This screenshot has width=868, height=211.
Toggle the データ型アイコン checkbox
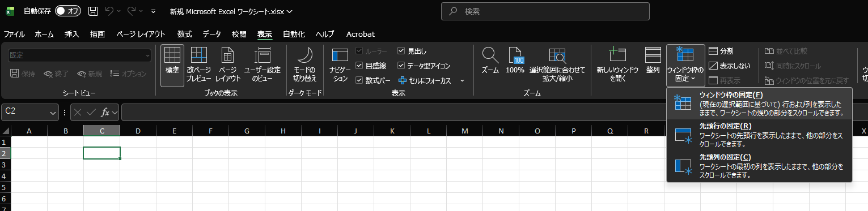pos(401,66)
